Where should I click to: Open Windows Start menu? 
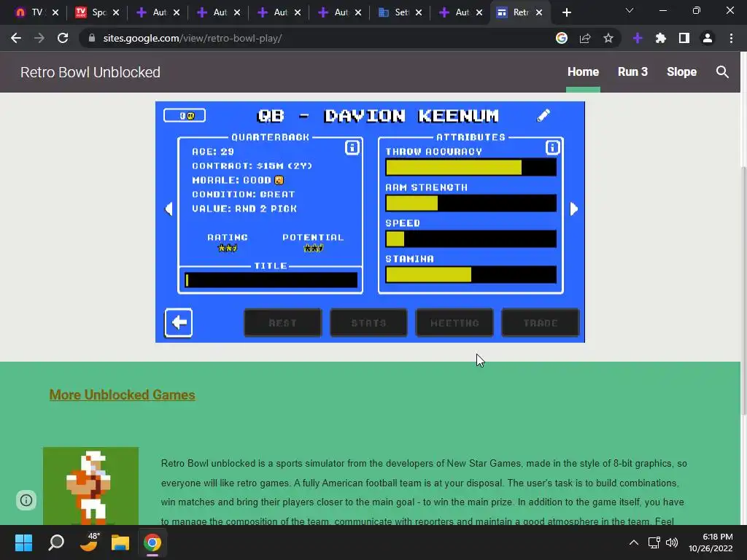pyautogui.click(x=23, y=542)
